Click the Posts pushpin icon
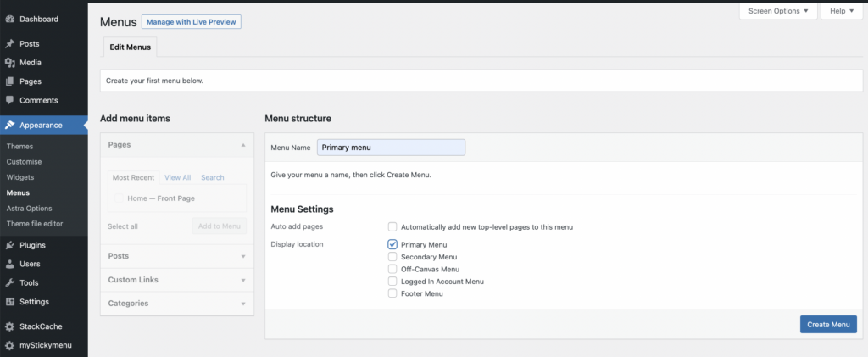The image size is (868, 357). (x=9, y=44)
